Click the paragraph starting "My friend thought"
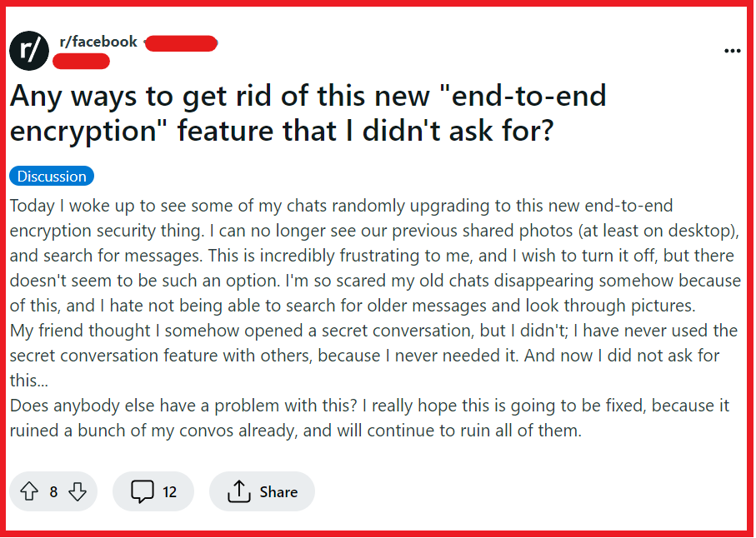This screenshot has height=538, width=756. [x=373, y=356]
